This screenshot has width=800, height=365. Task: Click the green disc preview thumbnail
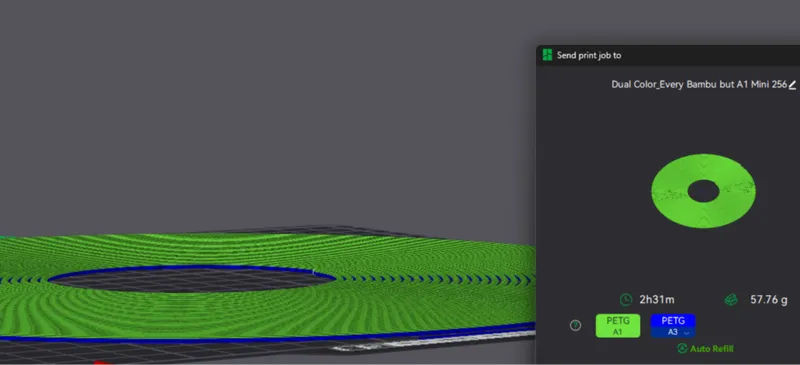(x=704, y=191)
